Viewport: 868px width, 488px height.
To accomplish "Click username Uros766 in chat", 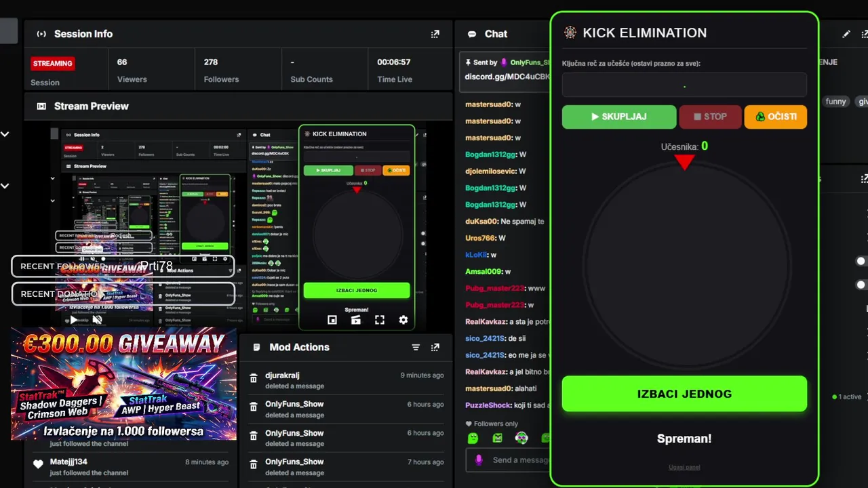I will pos(480,239).
